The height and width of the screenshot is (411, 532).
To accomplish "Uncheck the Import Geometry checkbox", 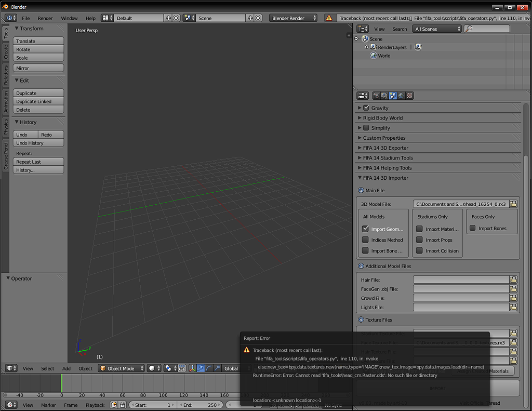I will 366,229.
